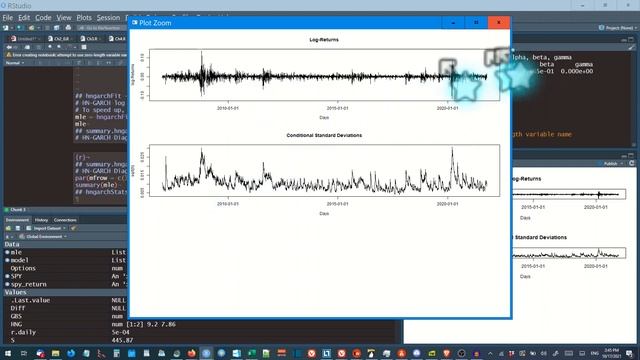This screenshot has width=640, height=360.
Task: Expand the model object in Environment
Action: click(7, 260)
